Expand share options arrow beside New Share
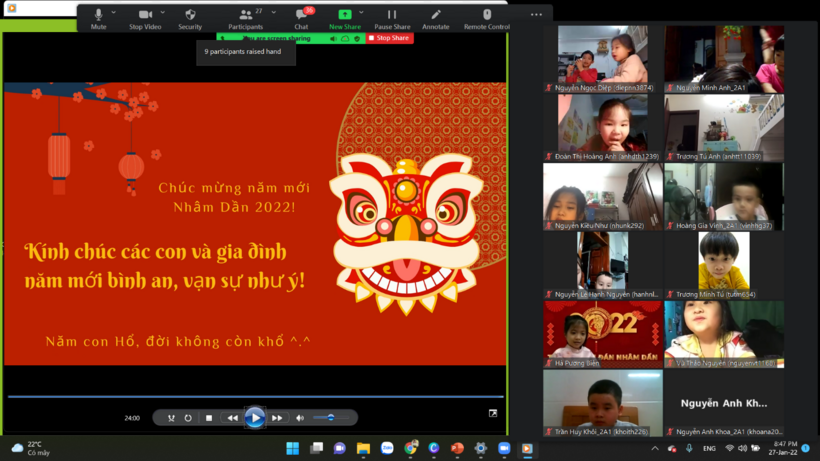 (x=361, y=13)
